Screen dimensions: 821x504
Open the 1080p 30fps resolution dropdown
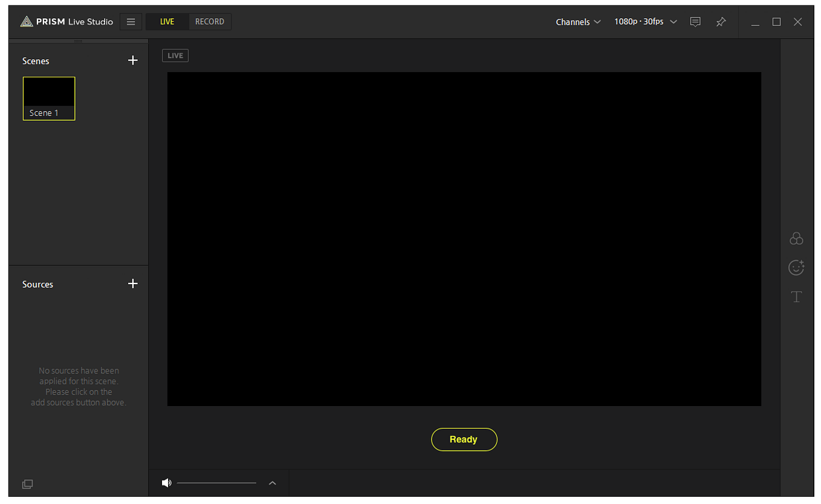644,22
